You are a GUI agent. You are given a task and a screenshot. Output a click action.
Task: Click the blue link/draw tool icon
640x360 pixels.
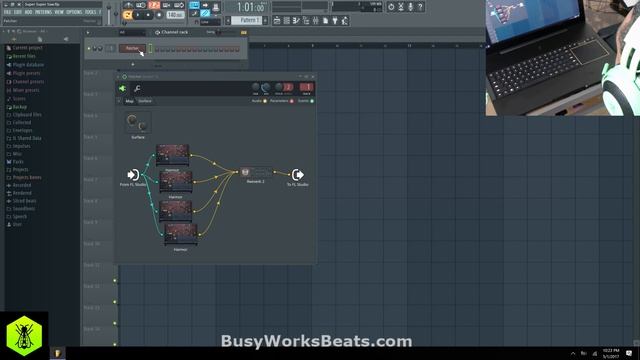tap(205, 13)
